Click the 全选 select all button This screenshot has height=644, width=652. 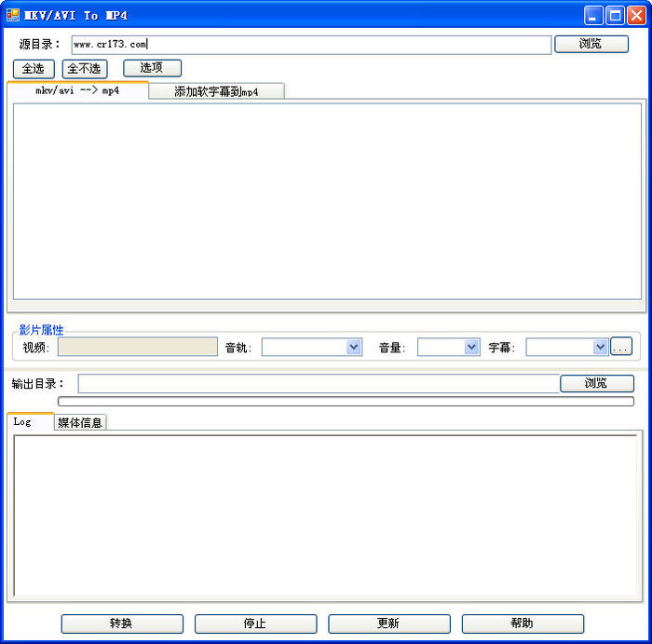point(34,69)
